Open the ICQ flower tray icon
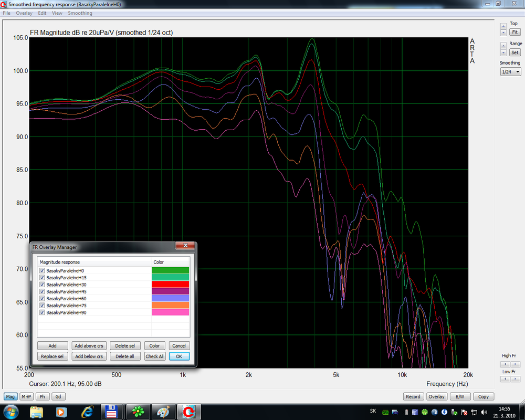 click(425, 412)
